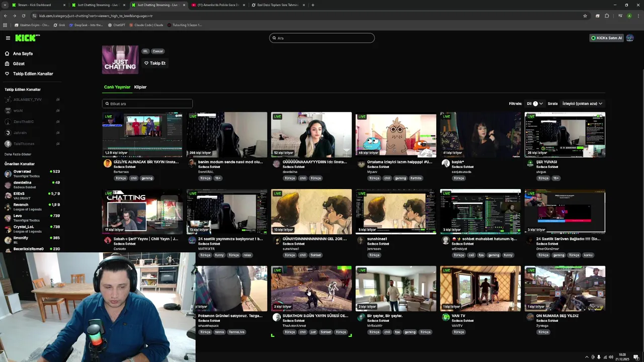Open Claude Code bookmark
The width and height of the screenshot is (644, 362).
[146, 25]
